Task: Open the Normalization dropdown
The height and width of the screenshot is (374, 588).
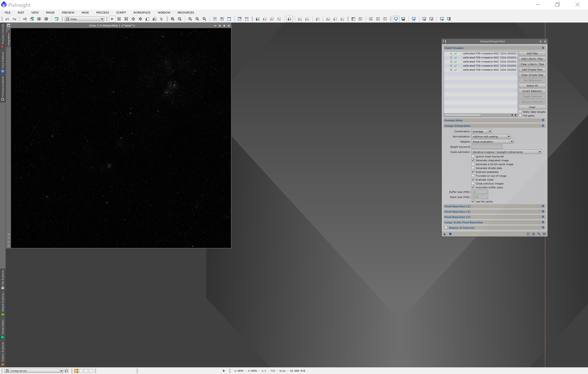Action: [491, 136]
